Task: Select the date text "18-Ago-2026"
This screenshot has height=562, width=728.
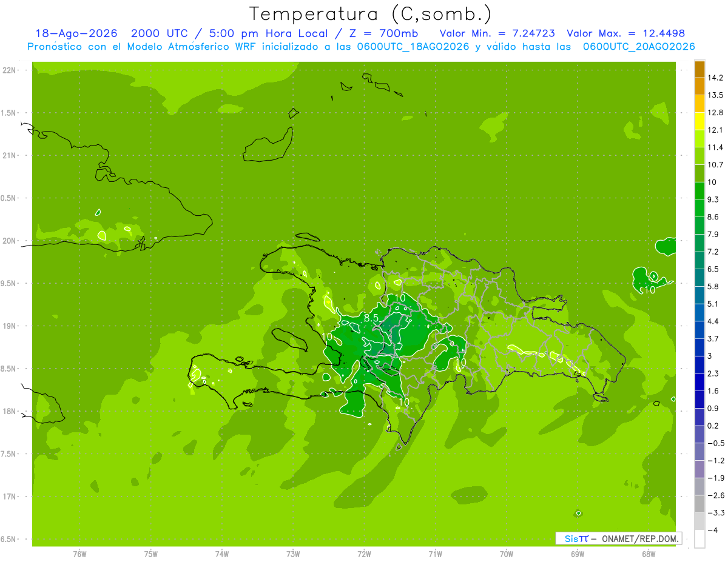Action: point(76,33)
